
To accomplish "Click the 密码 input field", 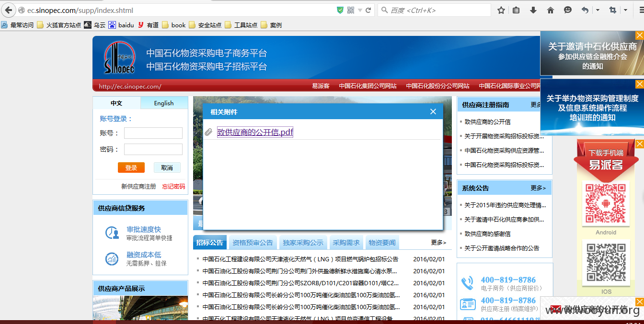I will click(x=153, y=149).
